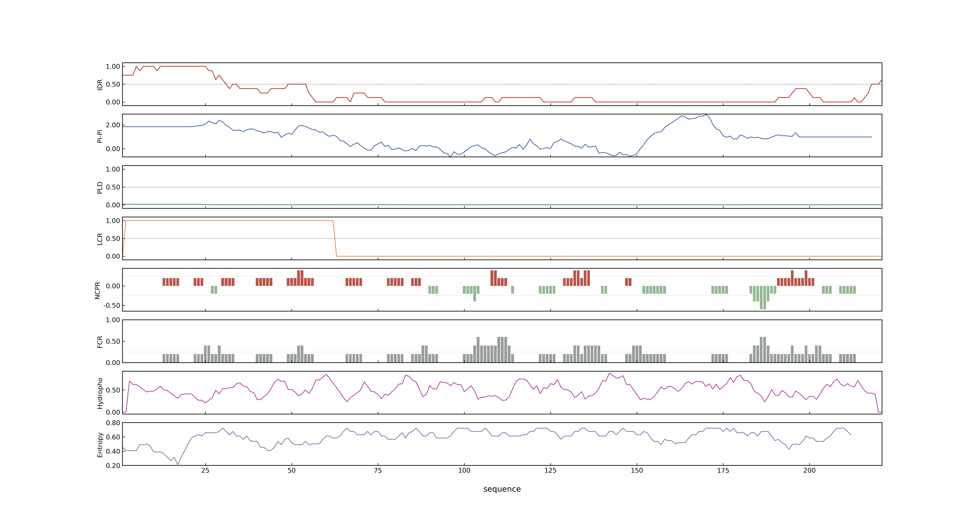Click the FCR axis label
This screenshot has width=980, height=523.
[x=100, y=341]
